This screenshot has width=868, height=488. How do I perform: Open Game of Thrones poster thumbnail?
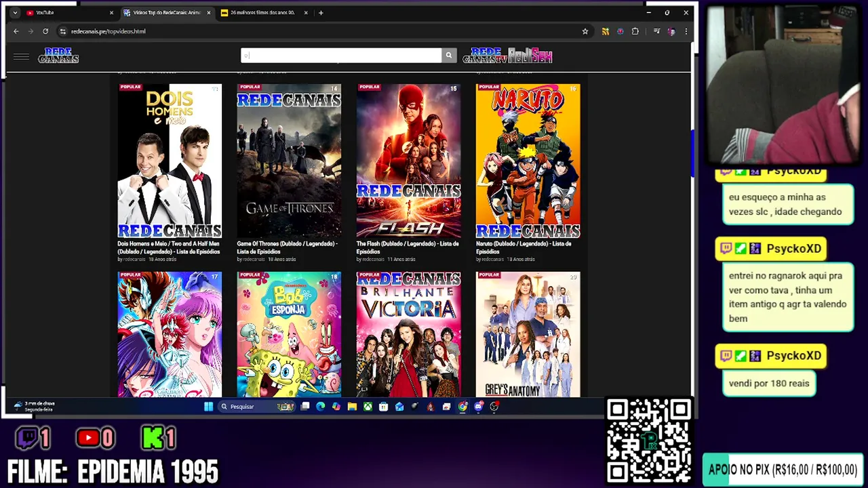tap(289, 161)
